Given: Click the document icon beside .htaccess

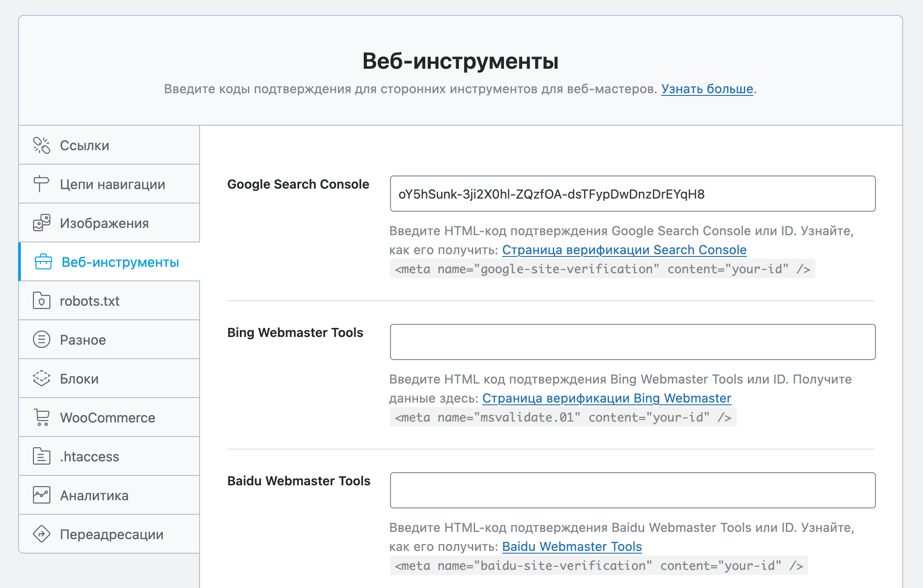Looking at the screenshot, I should [x=42, y=456].
